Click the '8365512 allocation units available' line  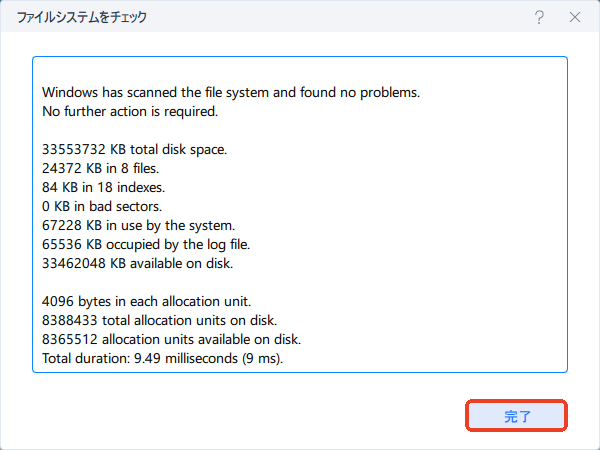[171, 339]
